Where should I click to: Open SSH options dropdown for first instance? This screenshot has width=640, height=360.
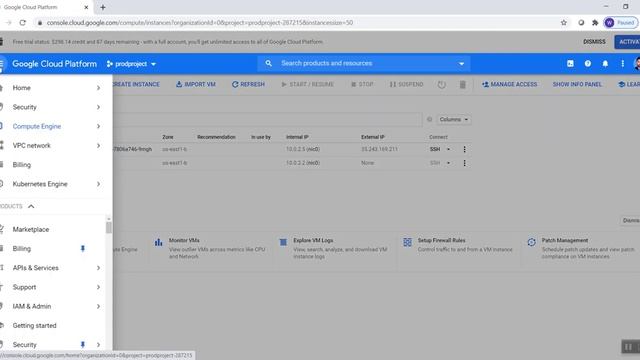tap(448, 149)
